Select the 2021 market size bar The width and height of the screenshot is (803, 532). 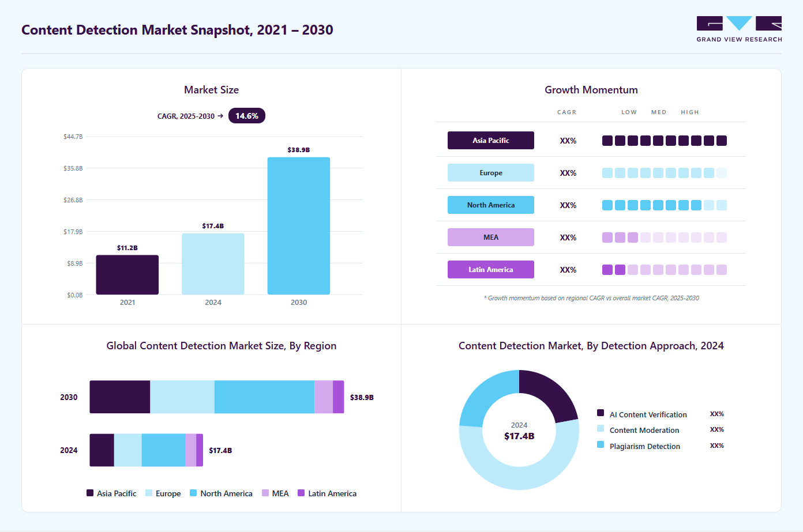click(x=127, y=275)
